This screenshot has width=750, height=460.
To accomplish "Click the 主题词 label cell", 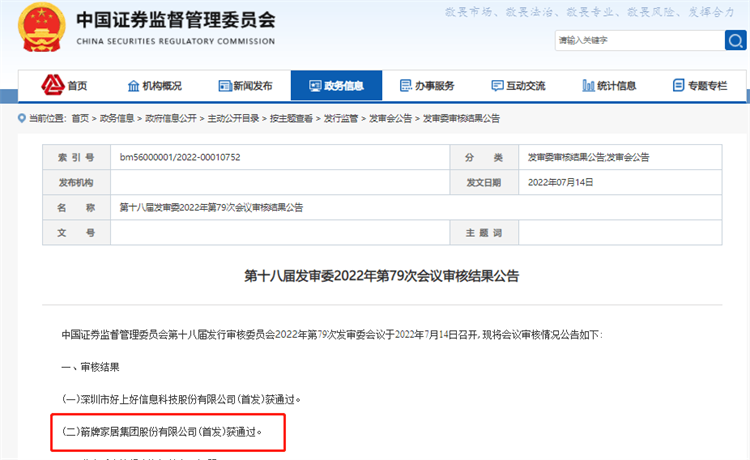I will [x=484, y=233].
